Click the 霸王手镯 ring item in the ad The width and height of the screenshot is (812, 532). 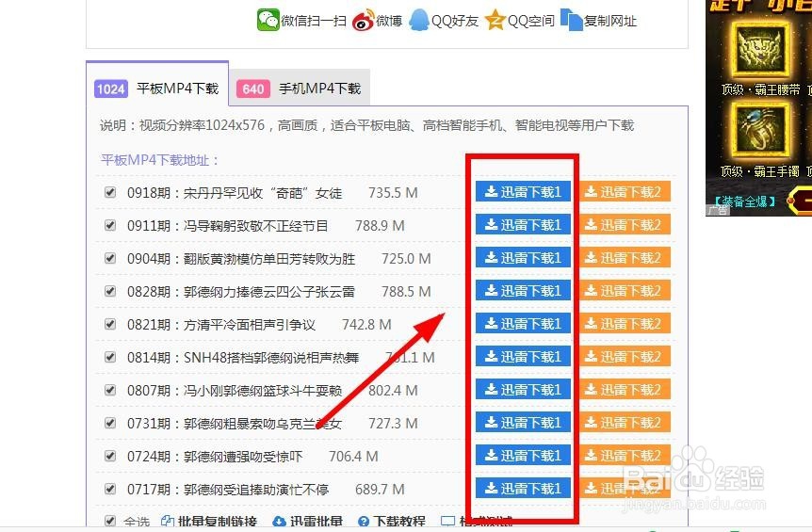tap(760, 130)
